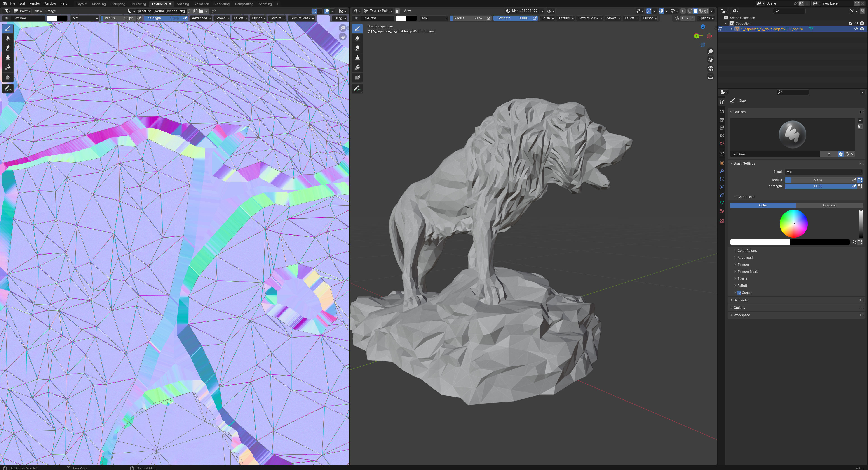The width and height of the screenshot is (868, 470).
Task: Open the Paint mode selector in image editor
Action: pyautogui.click(x=22, y=11)
